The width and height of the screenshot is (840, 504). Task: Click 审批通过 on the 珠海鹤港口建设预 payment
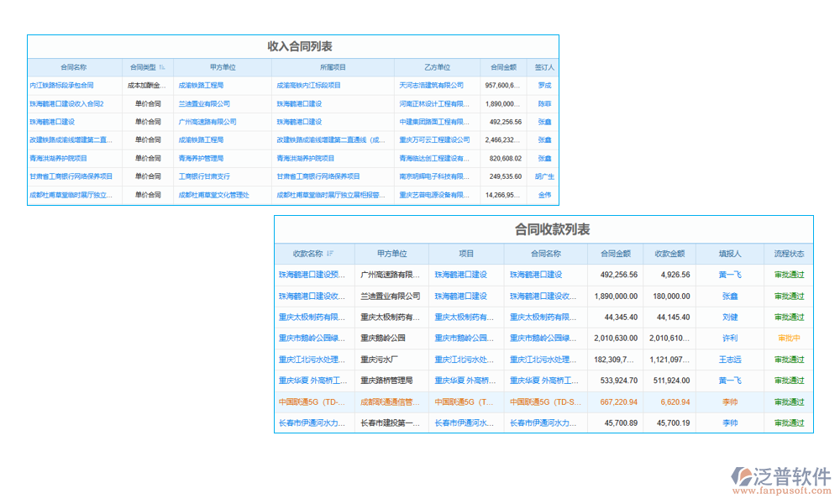pyautogui.click(x=790, y=275)
